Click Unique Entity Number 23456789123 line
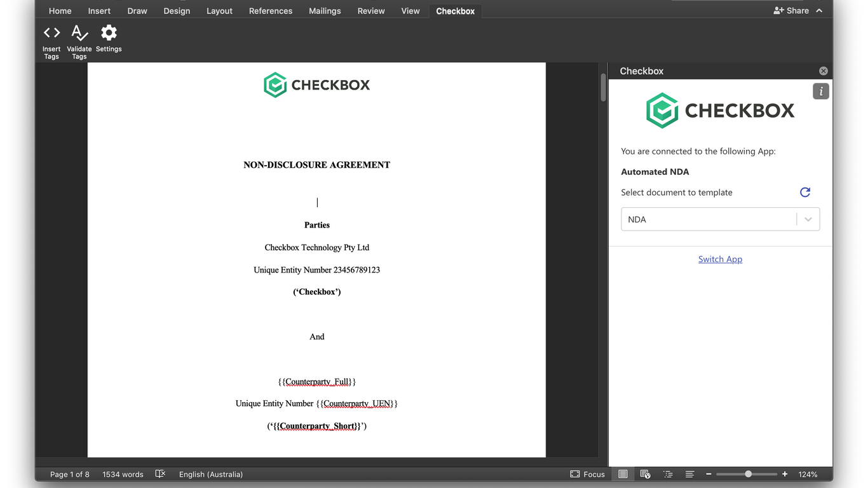Image resolution: width=868 pixels, height=488 pixels. (316, 270)
